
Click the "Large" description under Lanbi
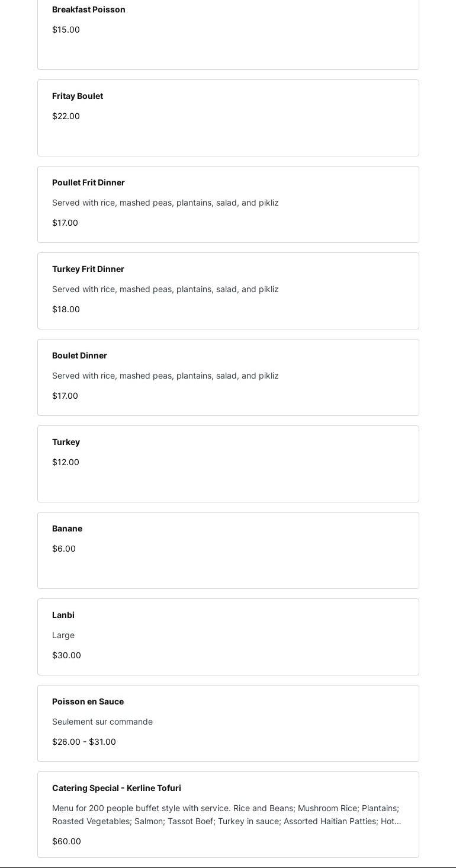point(63,635)
